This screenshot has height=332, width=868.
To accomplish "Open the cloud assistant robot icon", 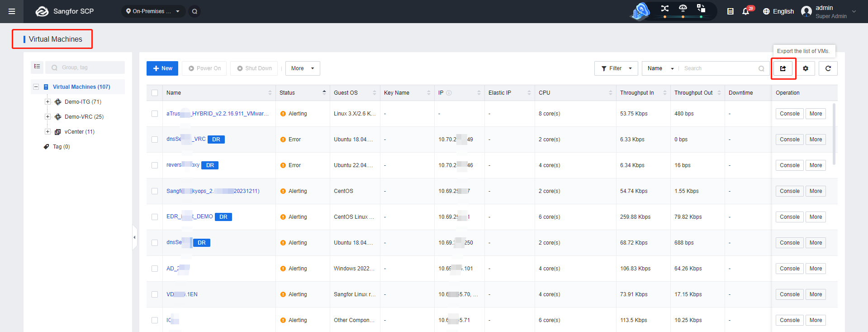I will [x=640, y=11].
